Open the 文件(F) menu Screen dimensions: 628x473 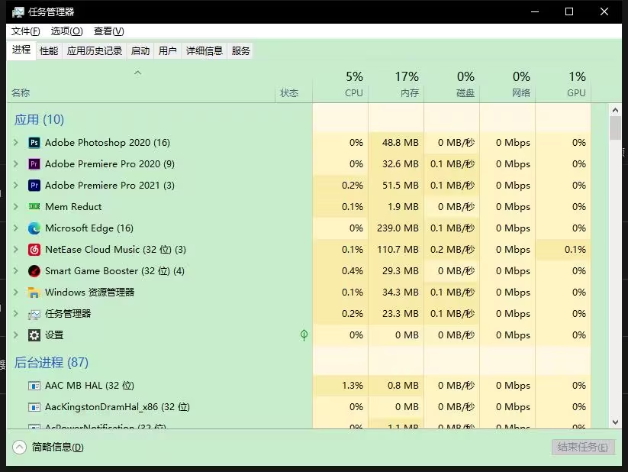[x=26, y=31]
